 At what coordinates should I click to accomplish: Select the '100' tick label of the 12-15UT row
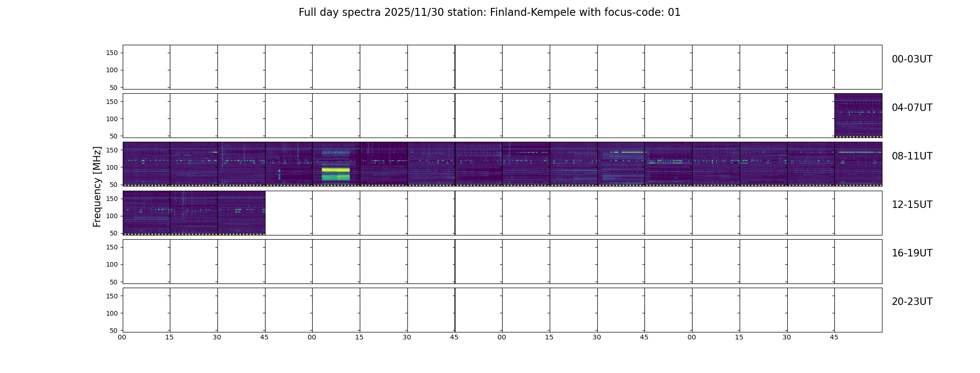[x=112, y=216]
